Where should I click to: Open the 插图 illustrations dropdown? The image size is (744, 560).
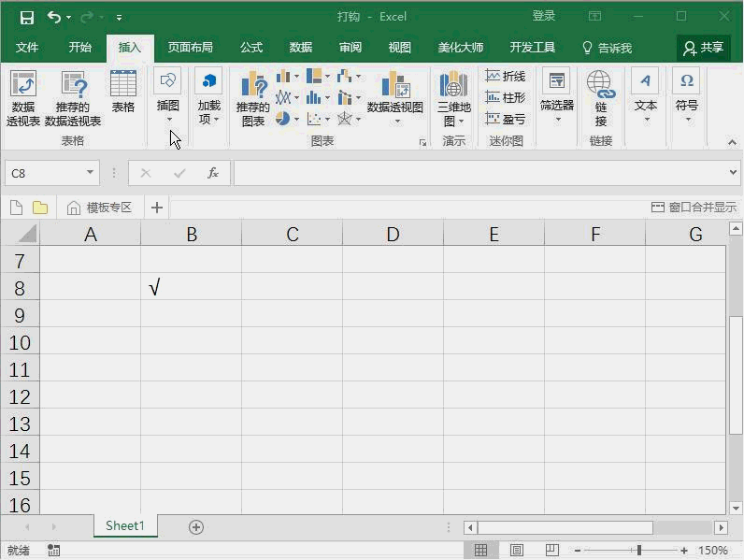coord(168,97)
